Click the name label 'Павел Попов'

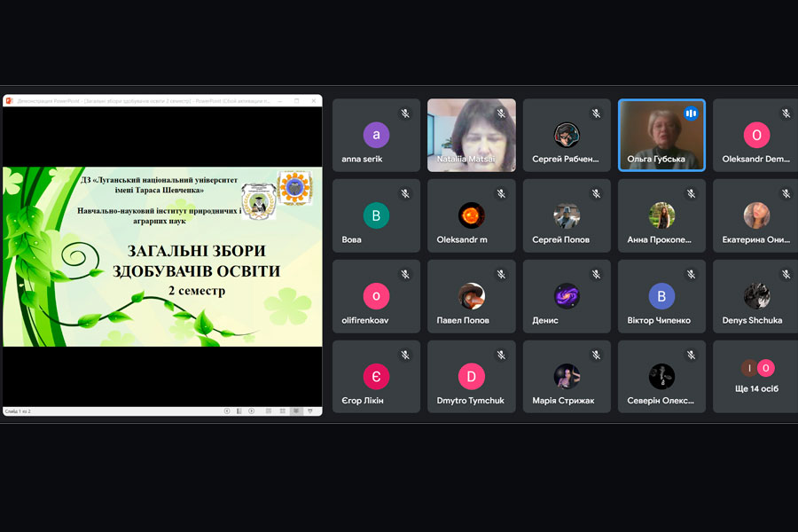tap(463, 320)
